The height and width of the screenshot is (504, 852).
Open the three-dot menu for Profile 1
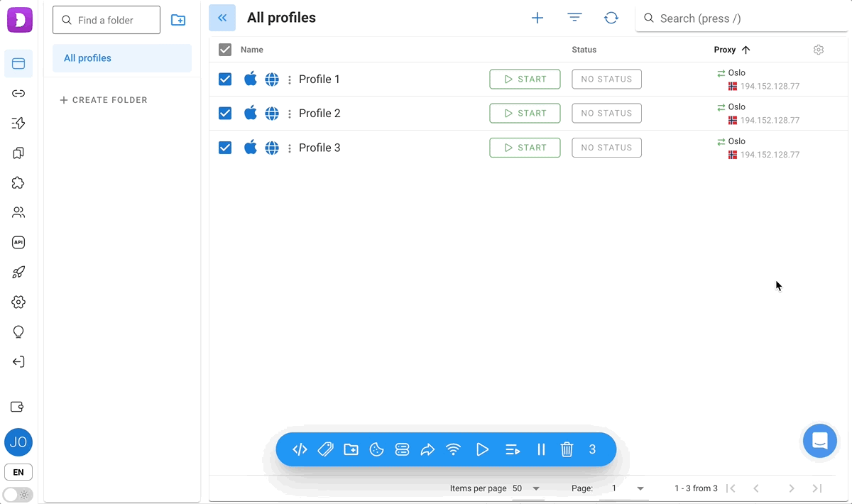pyautogui.click(x=289, y=80)
